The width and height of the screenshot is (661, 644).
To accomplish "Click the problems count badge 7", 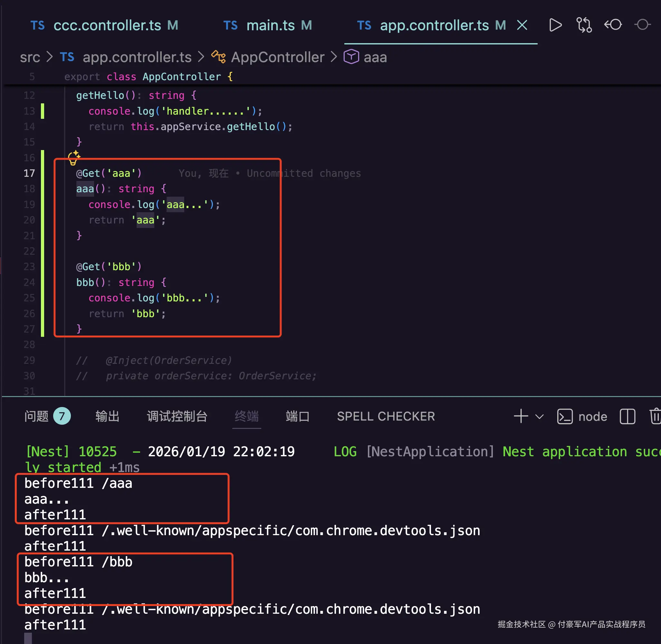I will coord(62,416).
